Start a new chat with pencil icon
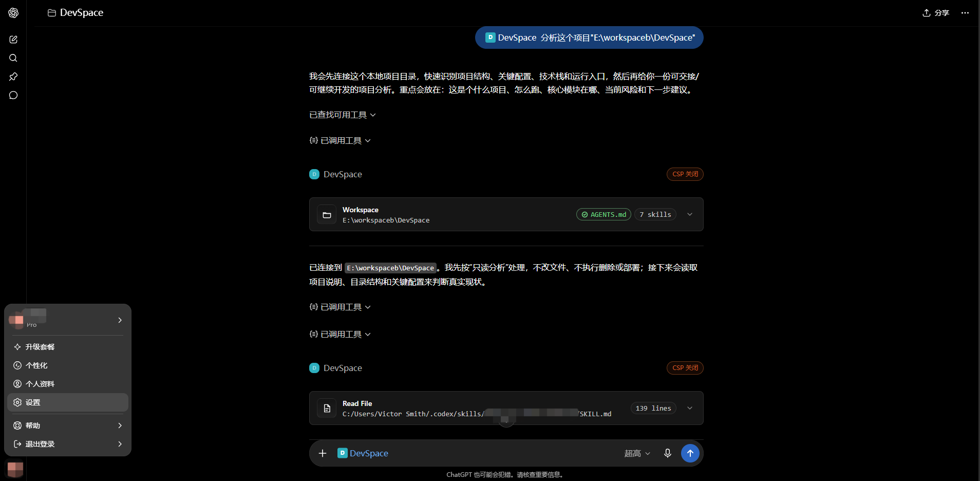The image size is (980, 481). [13, 40]
